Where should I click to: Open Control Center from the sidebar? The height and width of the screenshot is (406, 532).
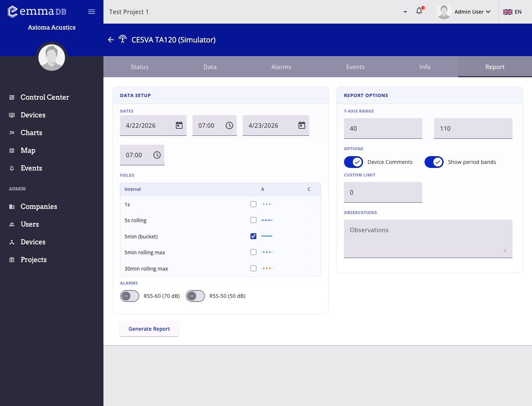pos(45,97)
